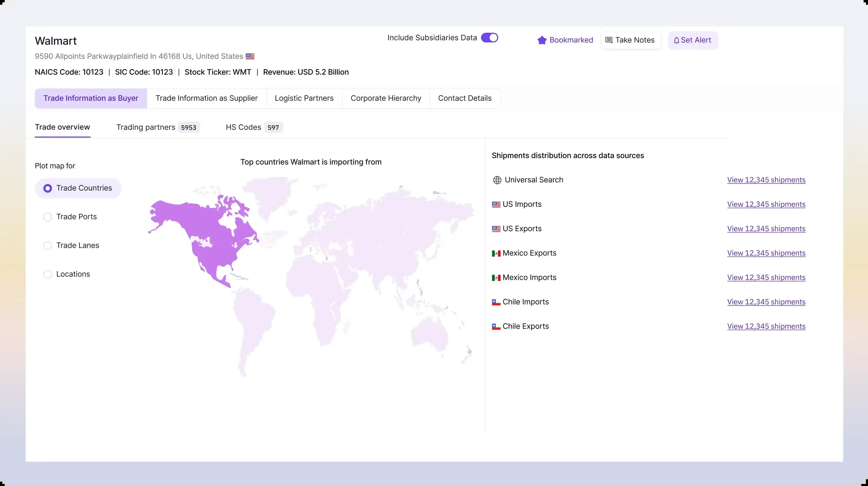Click the Chile flag beside Chile Exports
Screen dimensions: 868x486
coord(496,326)
